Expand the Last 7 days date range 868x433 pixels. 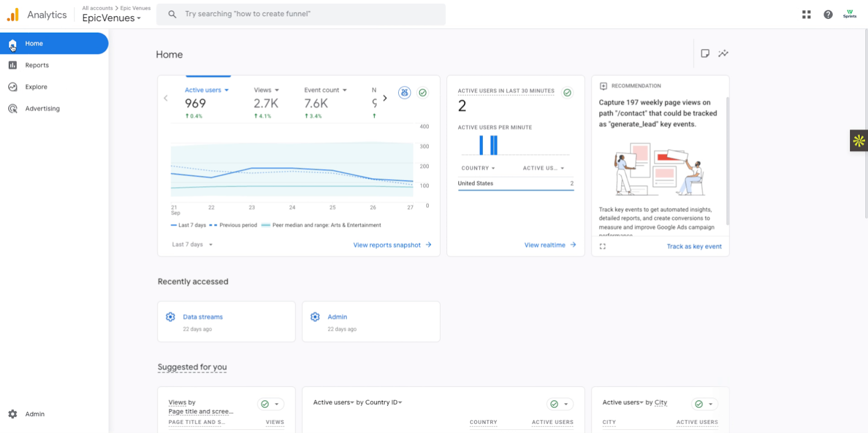(192, 245)
